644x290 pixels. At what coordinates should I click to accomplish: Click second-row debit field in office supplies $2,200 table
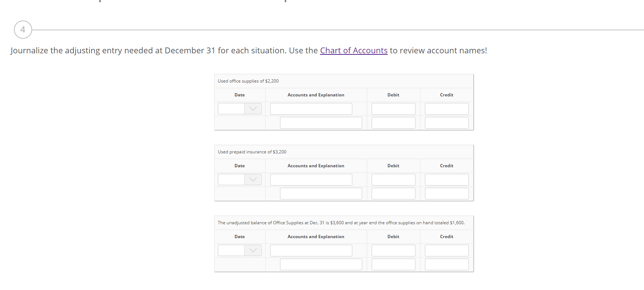(394, 123)
